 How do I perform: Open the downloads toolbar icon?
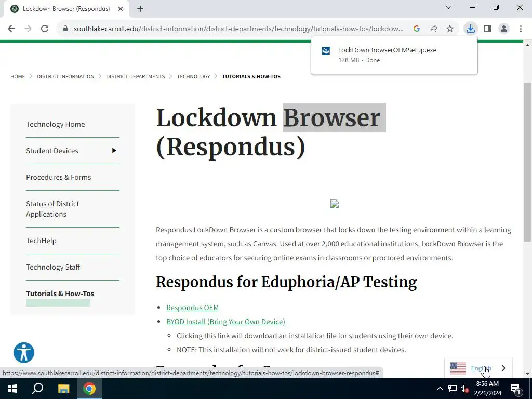(470, 29)
